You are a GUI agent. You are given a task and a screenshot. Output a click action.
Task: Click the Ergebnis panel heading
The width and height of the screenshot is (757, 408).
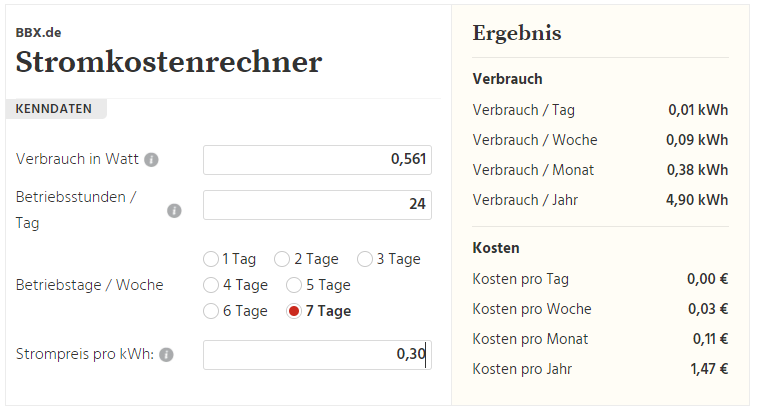517,33
